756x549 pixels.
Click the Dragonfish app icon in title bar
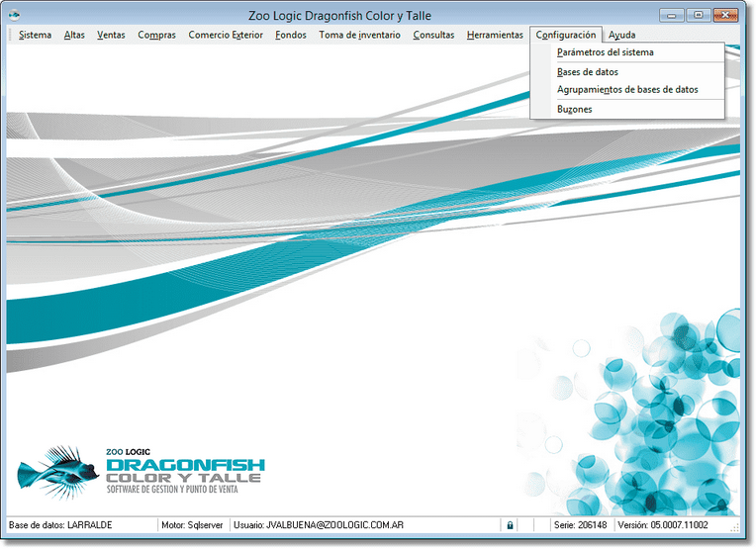14,16
